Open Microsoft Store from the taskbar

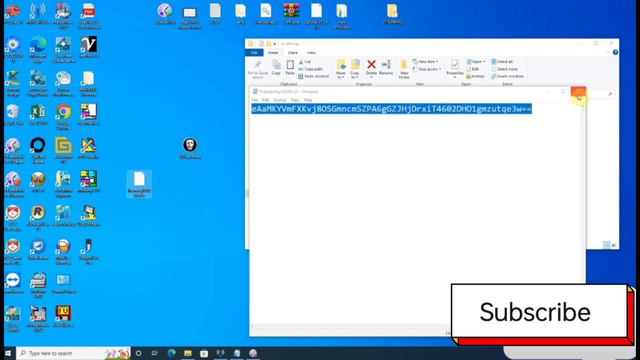pos(204,353)
